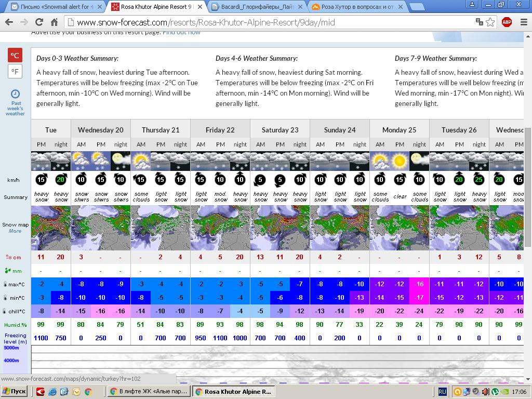Screen dimensions: 532x399
Task: Open the snow map thumbnail for Wednesday 20
Action: pyautogui.click(x=101, y=228)
